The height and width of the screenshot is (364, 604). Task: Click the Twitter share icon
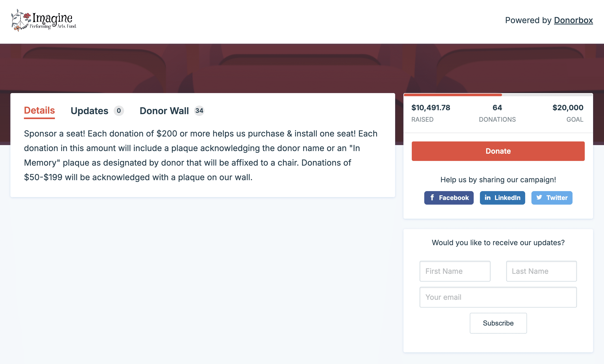552,198
